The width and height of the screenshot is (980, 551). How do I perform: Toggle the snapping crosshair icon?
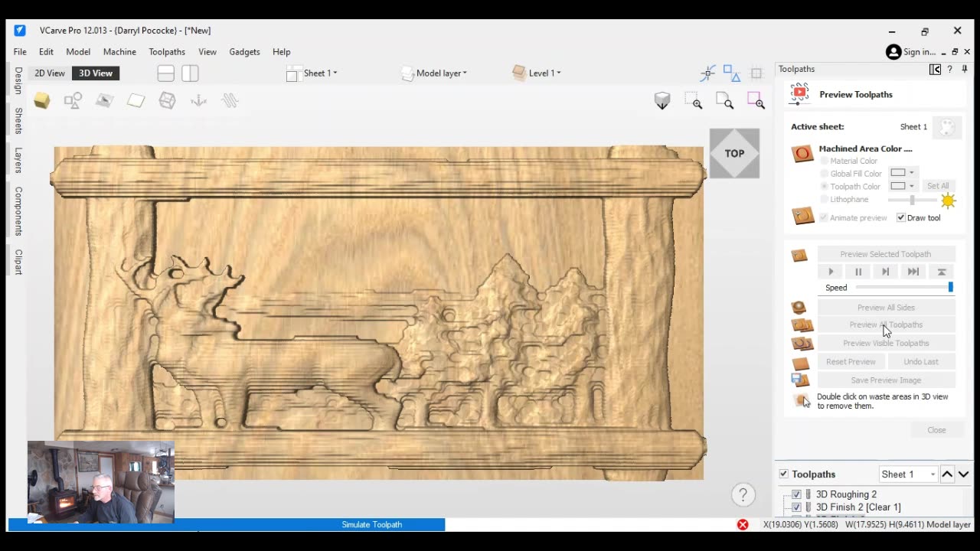click(707, 73)
